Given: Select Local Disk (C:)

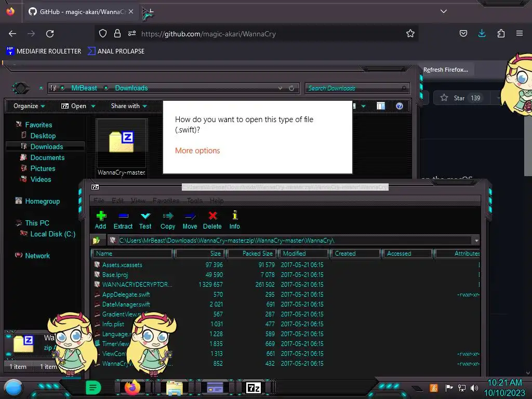Looking at the screenshot, I should [52, 234].
